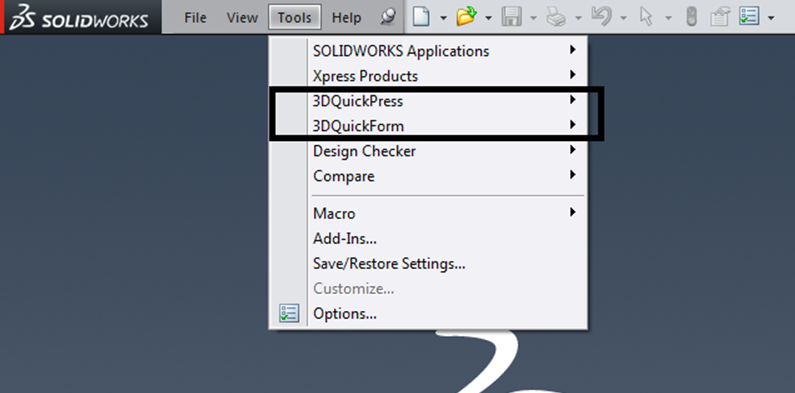Open the File menu
795x393 pixels.
point(195,18)
